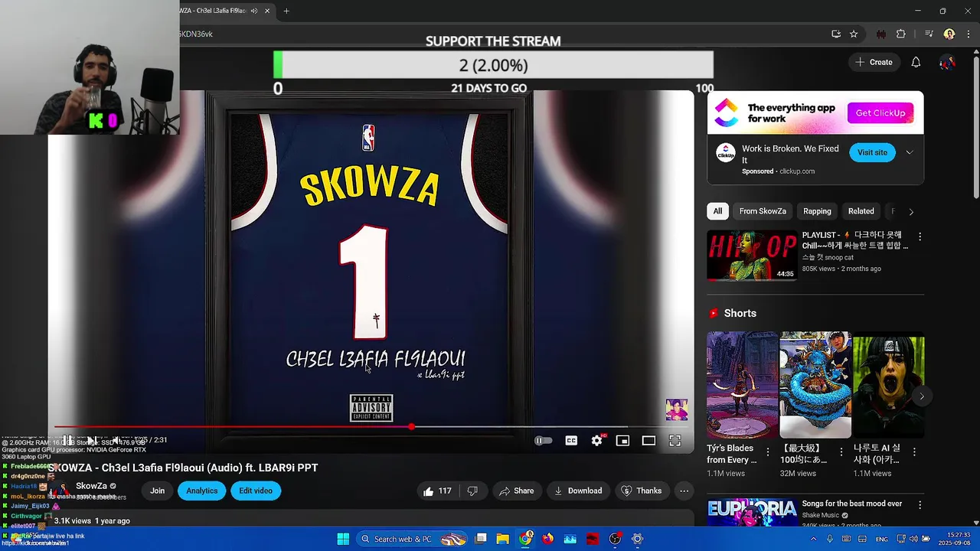Click install app icon in address bar
Image resolution: width=980 pixels, height=551 pixels.
(836, 34)
